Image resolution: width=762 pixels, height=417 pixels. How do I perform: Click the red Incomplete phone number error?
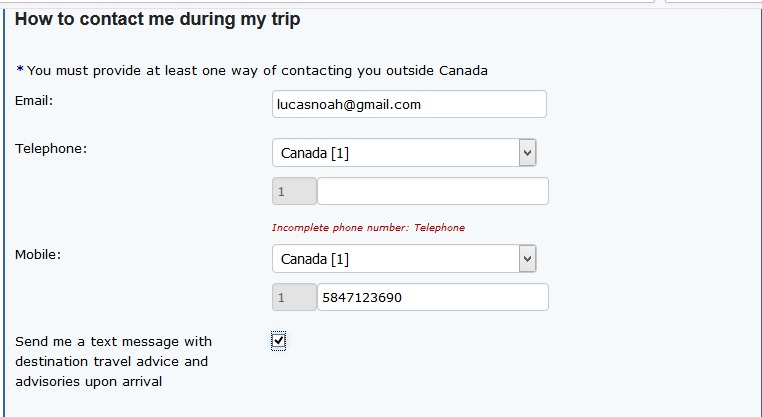368,228
